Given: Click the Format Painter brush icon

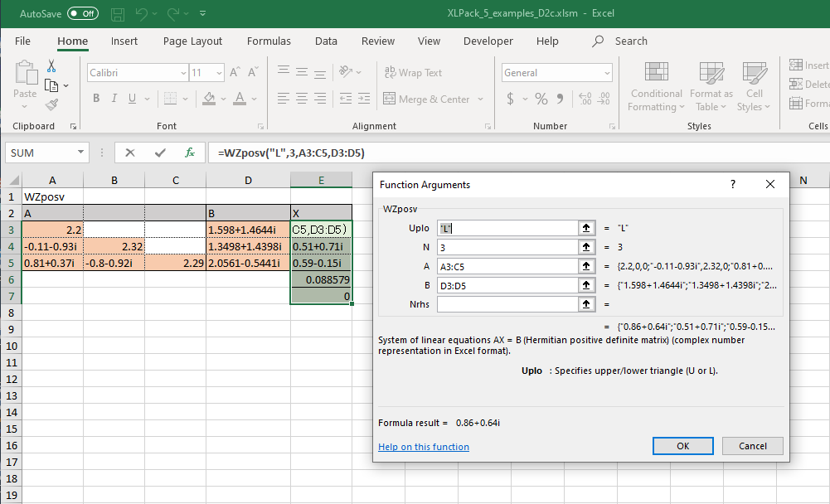Looking at the screenshot, I should [51, 104].
